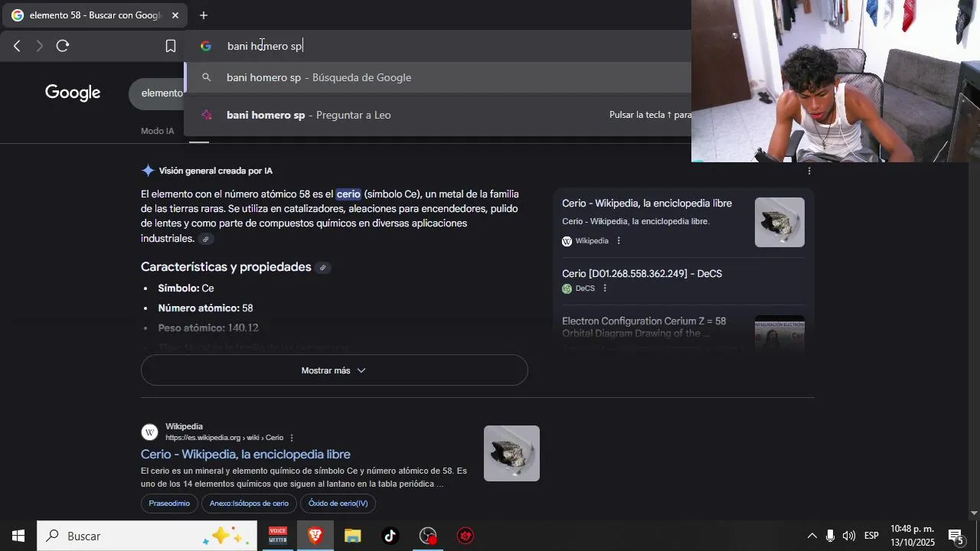
Task: Close the elemento 58 tab
Action: (x=175, y=15)
